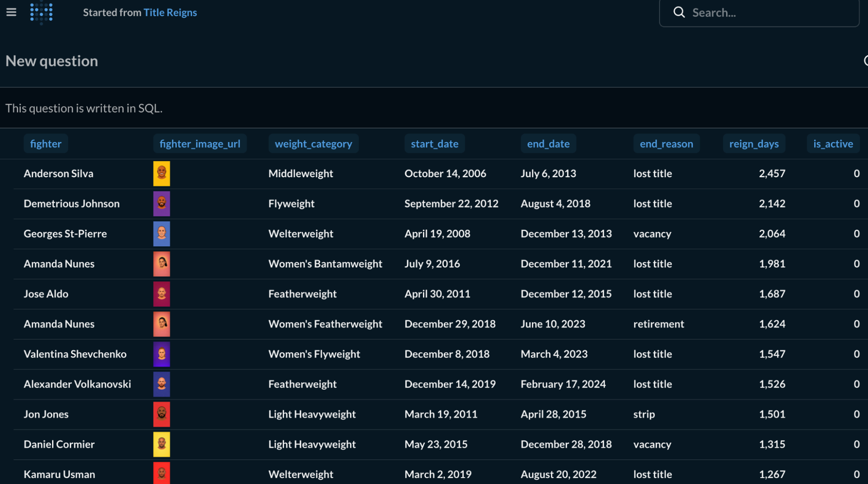Screen dimensions: 868x484
Task: Open Alexander Volkanovski's fighter image thumbnail
Action: click(x=161, y=384)
